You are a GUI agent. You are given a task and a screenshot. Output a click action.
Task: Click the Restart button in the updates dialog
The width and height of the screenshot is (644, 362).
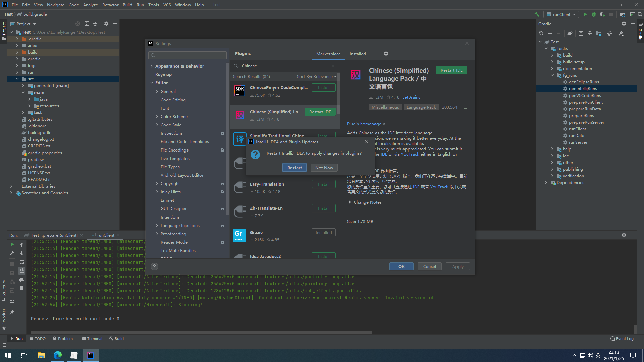294,168
